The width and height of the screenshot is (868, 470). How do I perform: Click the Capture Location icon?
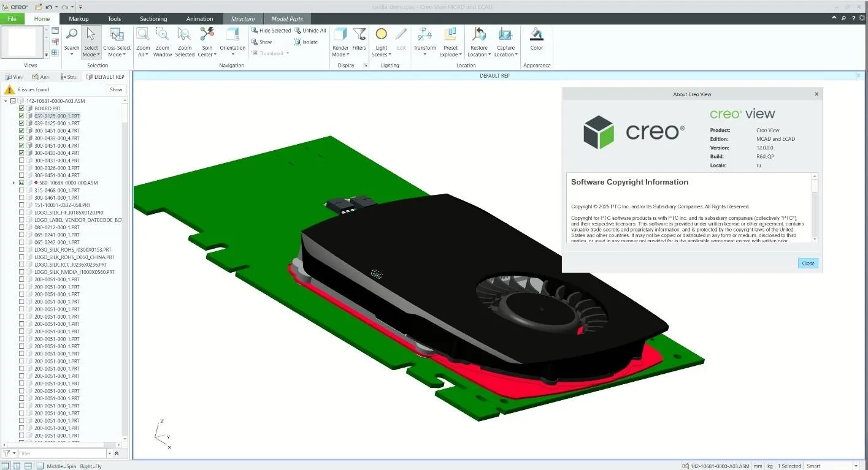pos(505,35)
